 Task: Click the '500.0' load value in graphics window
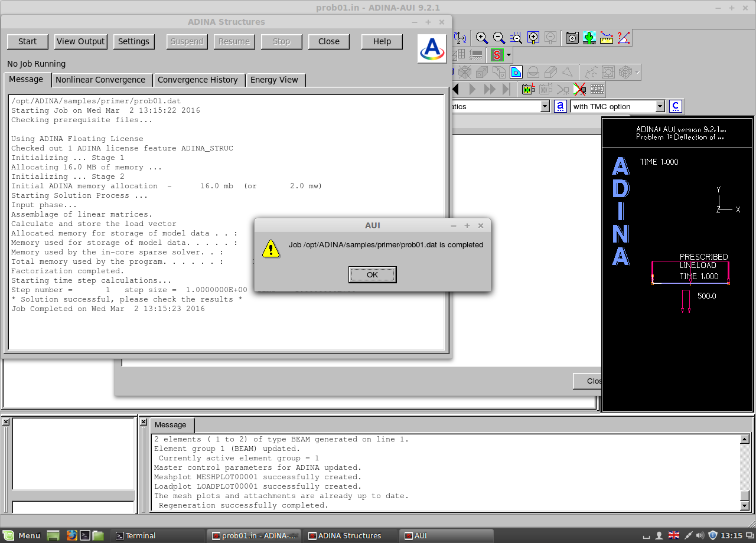(x=707, y=296)
